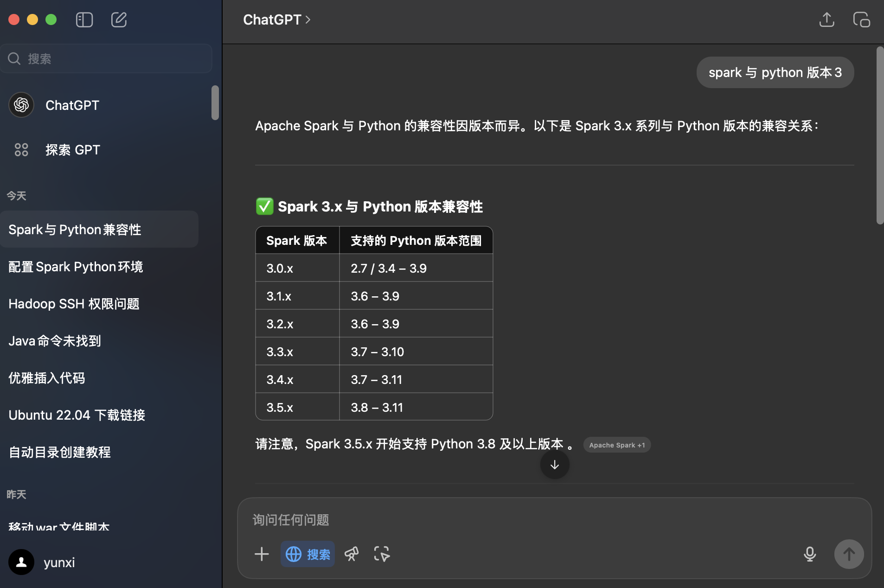Click the 搜索 search field in sidebar
884x588 pixels.
[x=106, y=58]
